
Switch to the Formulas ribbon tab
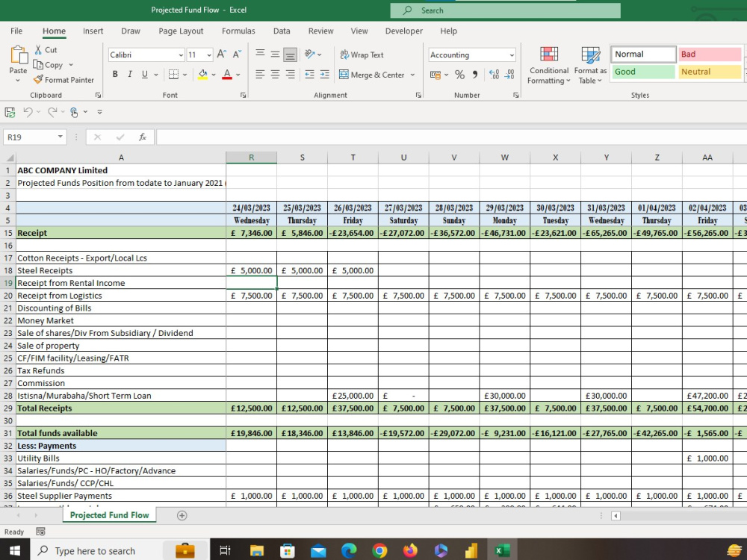pyautogui.click(x=238, y=31)
